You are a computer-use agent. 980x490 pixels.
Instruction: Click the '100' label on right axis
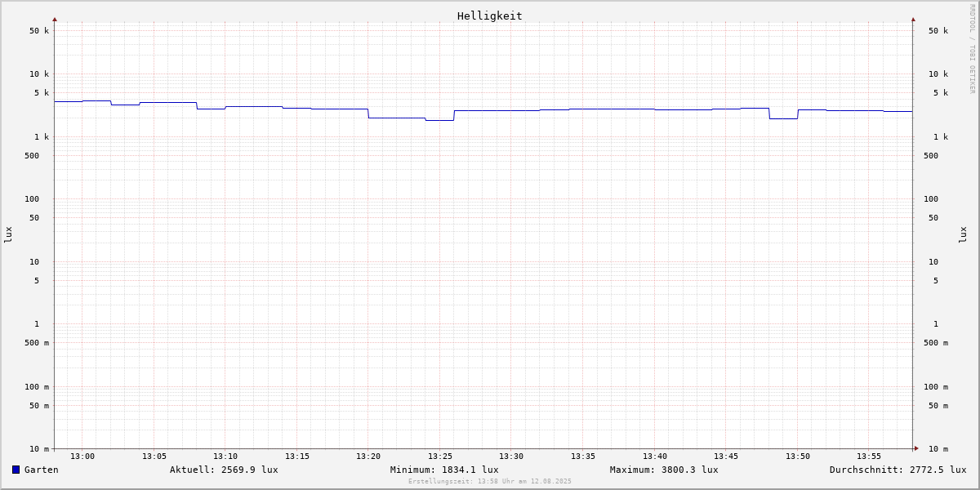(931, 199)
